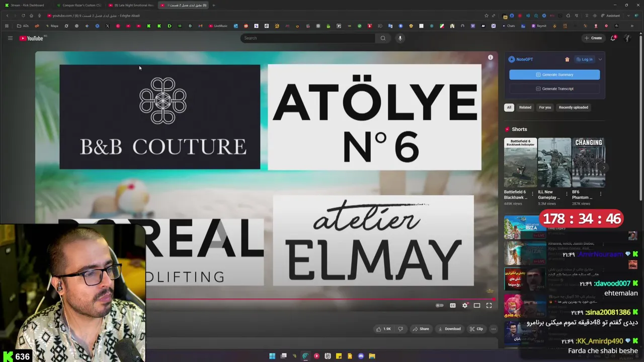Open options for Battlefield 6 Blackhawk short
The image size is (644, 362).
point(533,194)
